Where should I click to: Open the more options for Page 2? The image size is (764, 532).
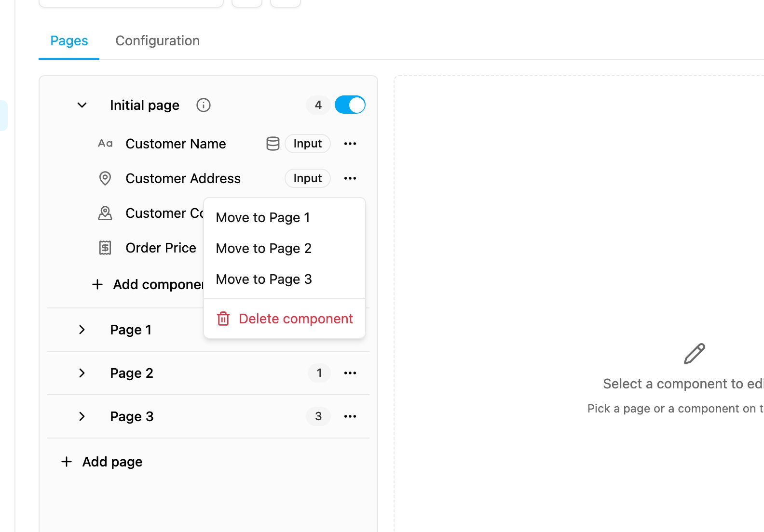point(350,373)
